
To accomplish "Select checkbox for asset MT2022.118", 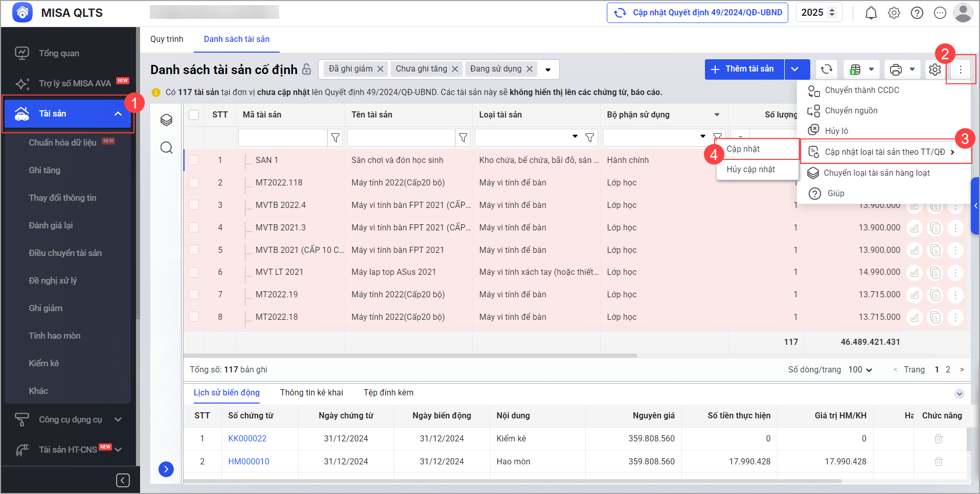I will pos(194,183).
